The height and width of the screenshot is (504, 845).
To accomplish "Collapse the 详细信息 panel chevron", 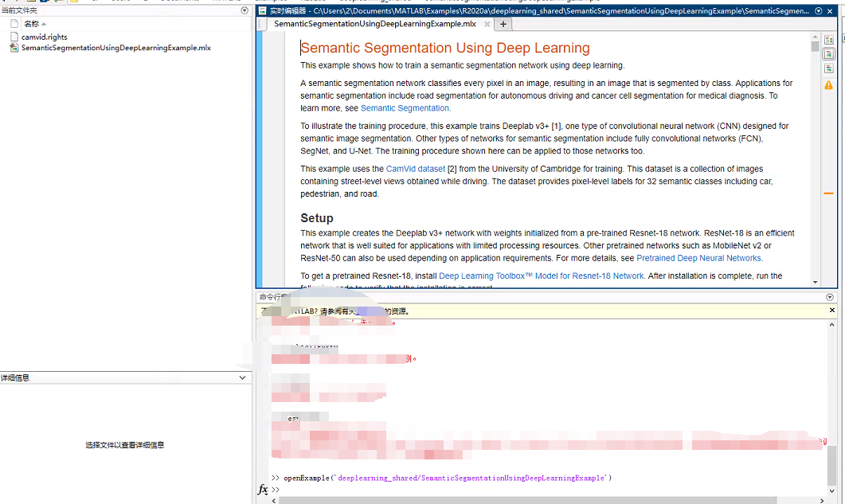I will tap(243, 377).
